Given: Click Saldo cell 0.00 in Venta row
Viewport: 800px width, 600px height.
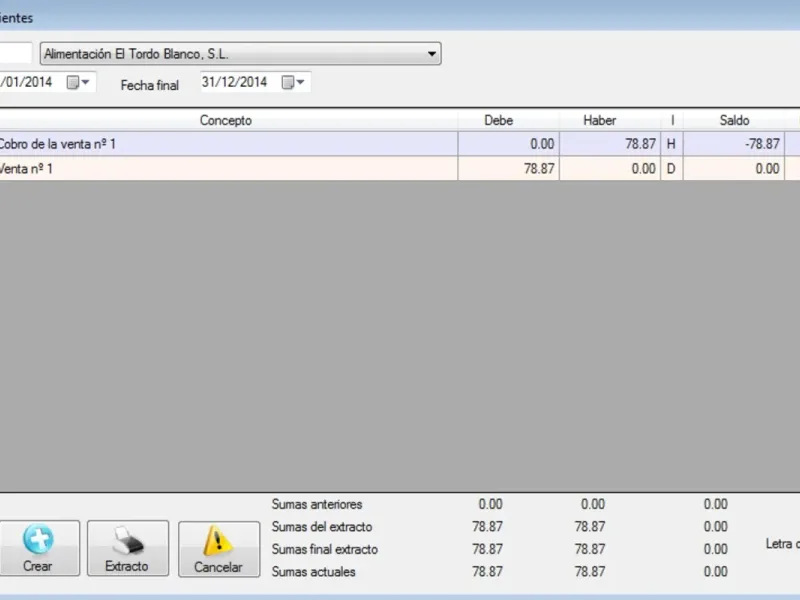Looking at the screenshot, I should (x=734, y=168).
